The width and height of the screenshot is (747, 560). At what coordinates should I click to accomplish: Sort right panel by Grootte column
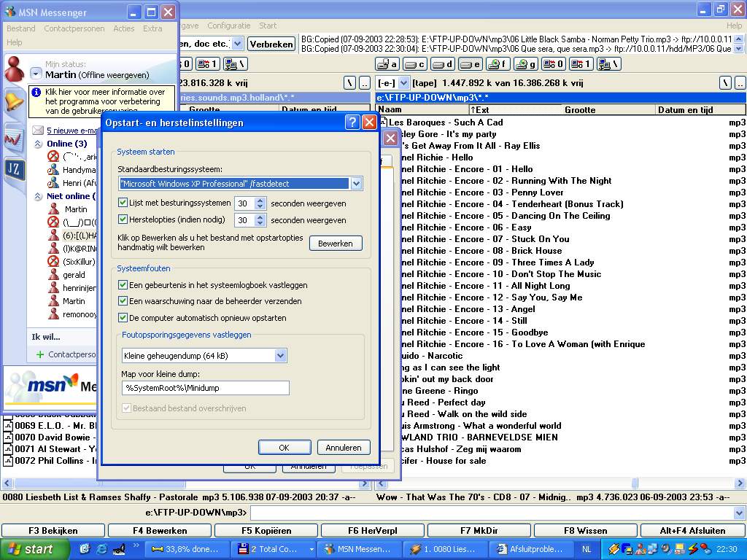(580, 110)
